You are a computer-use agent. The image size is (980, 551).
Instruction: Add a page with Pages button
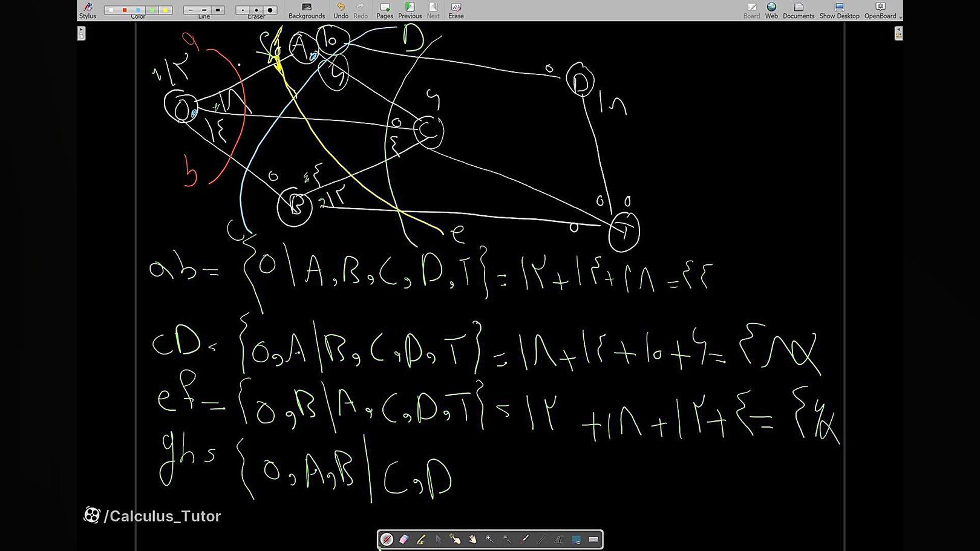point(385,10)
